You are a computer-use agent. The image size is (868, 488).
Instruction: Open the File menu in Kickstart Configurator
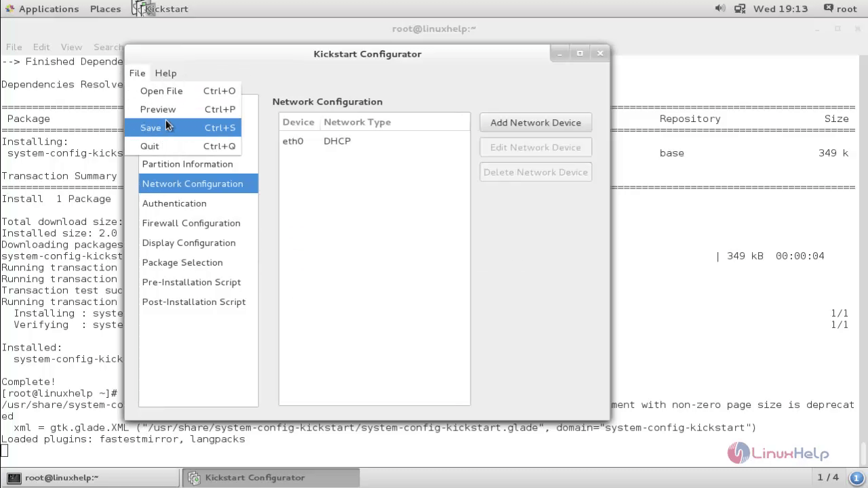(137, 73)
